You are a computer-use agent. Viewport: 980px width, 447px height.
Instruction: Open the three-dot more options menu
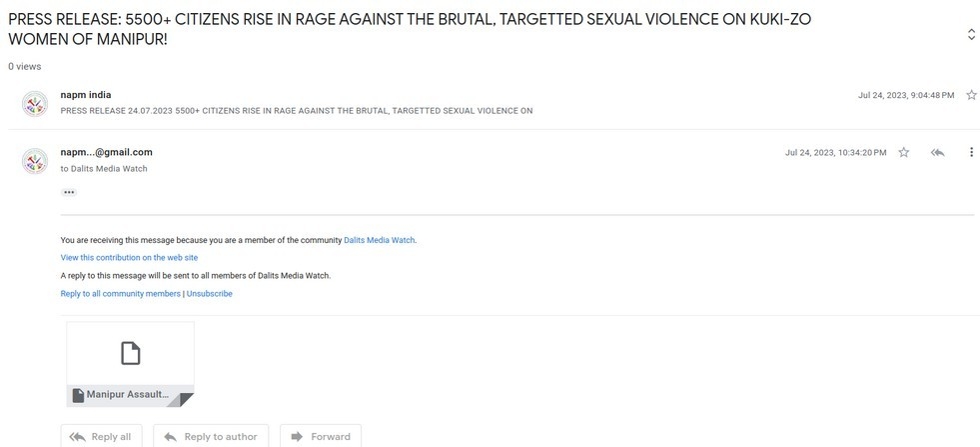pyautogui.click(x=971, y=153)
